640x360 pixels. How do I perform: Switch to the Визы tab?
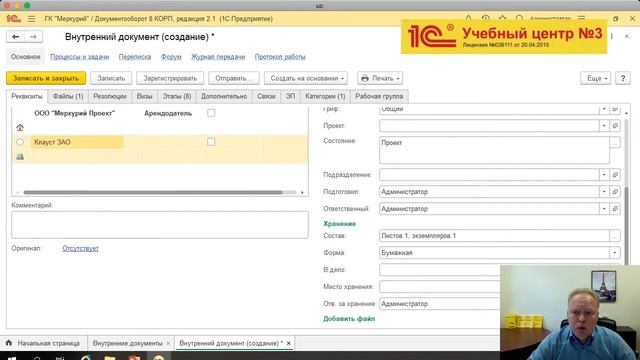click(144, 96)
